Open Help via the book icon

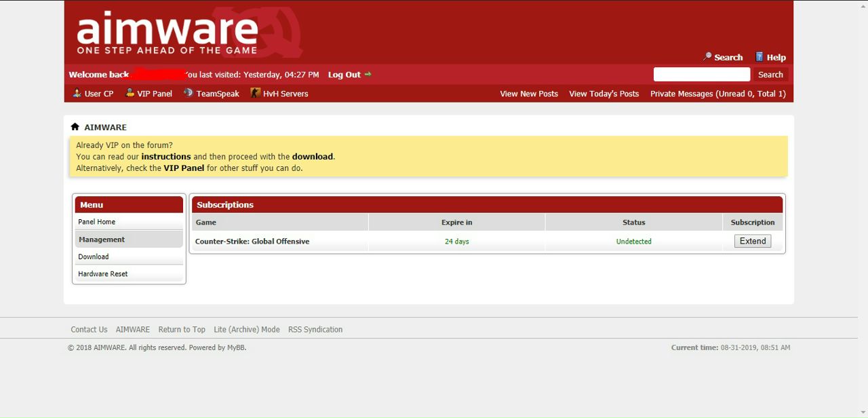coord(759,57)
